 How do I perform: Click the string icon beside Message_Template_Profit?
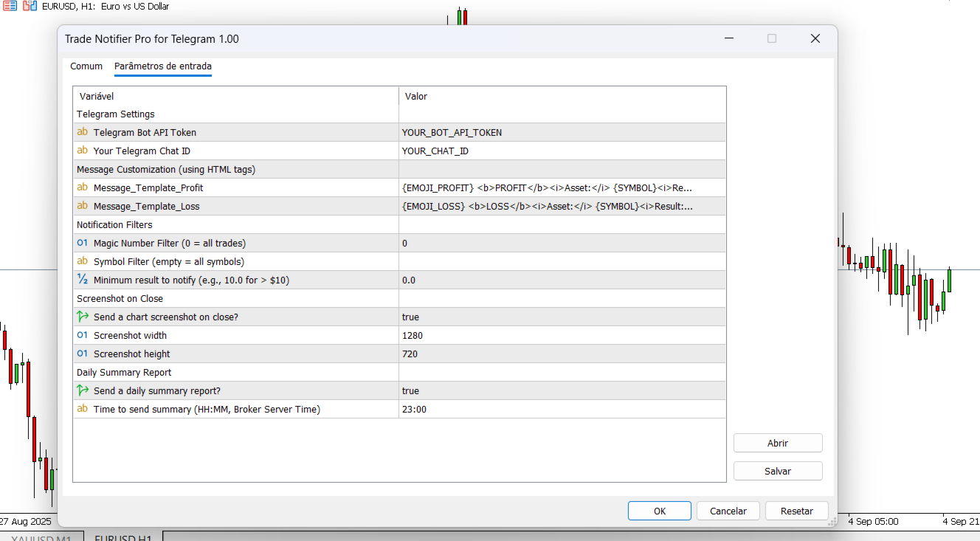click(x=82, y=187)
